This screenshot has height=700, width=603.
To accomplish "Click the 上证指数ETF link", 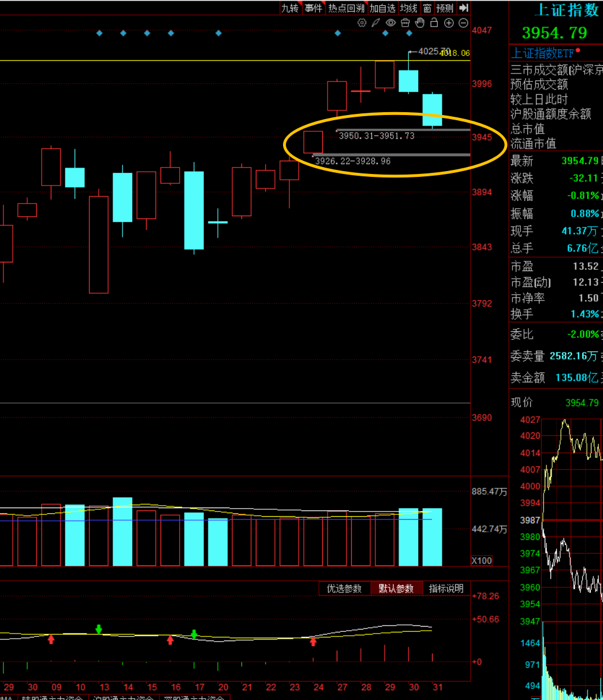I will (x=542, y=53).
